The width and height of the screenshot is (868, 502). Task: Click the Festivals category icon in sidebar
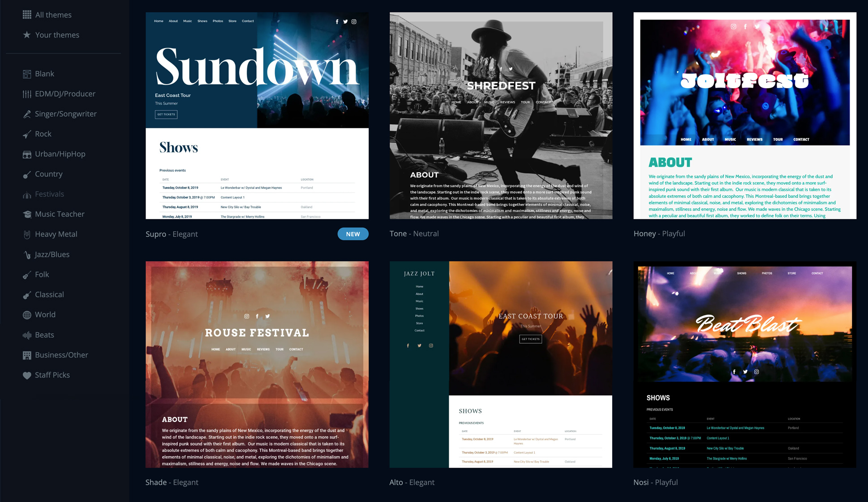click(27, 193)
